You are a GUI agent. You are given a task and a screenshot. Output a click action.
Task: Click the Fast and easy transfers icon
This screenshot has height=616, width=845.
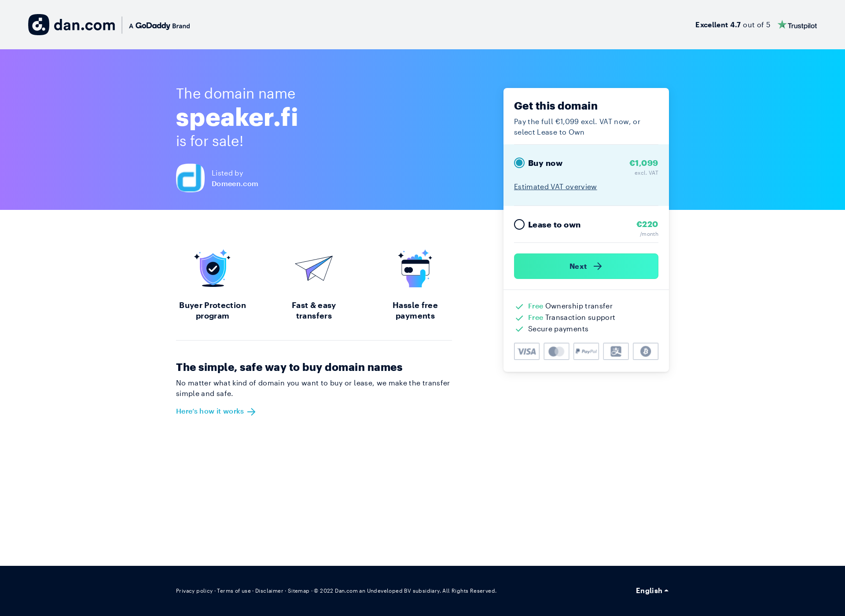coord(314,268)
